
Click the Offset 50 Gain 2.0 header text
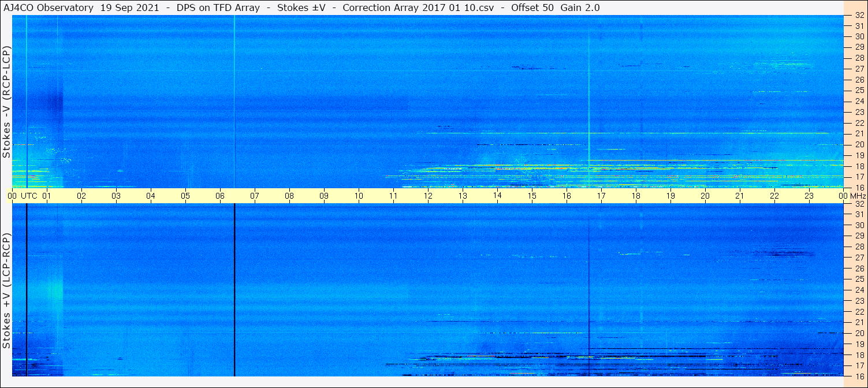tap(556, 8)
